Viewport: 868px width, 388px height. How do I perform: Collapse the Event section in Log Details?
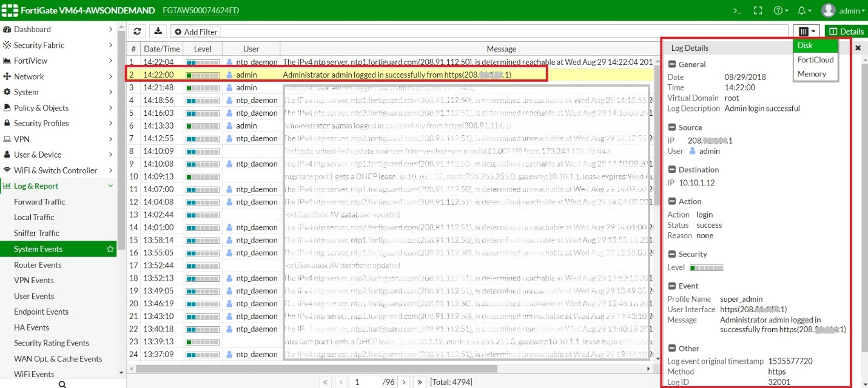(x=671, y=286)
